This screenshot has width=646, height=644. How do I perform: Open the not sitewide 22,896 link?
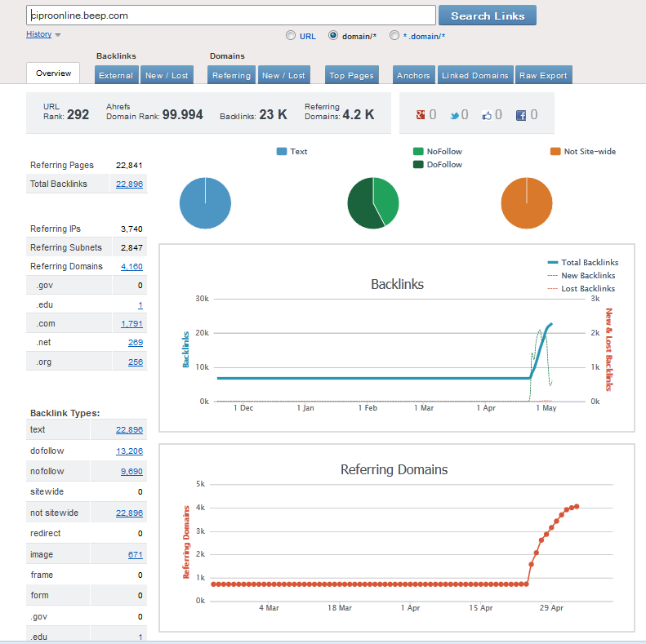[129, 513]
